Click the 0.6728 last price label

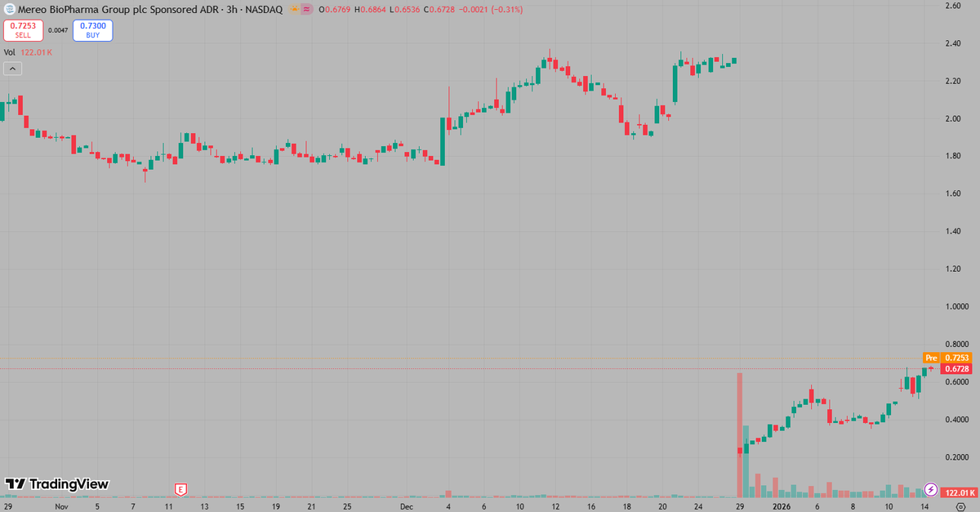[955, 369]
